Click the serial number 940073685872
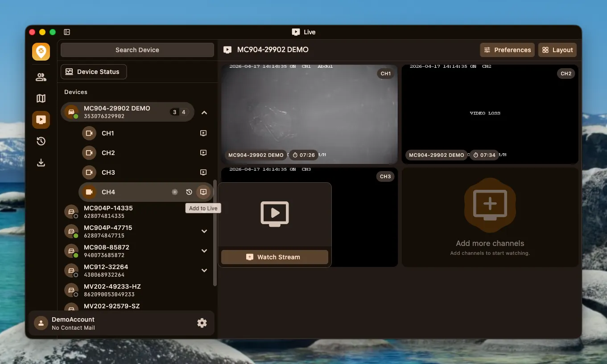The height and width of the screenshot is (364, 607). tap(104, 255)
